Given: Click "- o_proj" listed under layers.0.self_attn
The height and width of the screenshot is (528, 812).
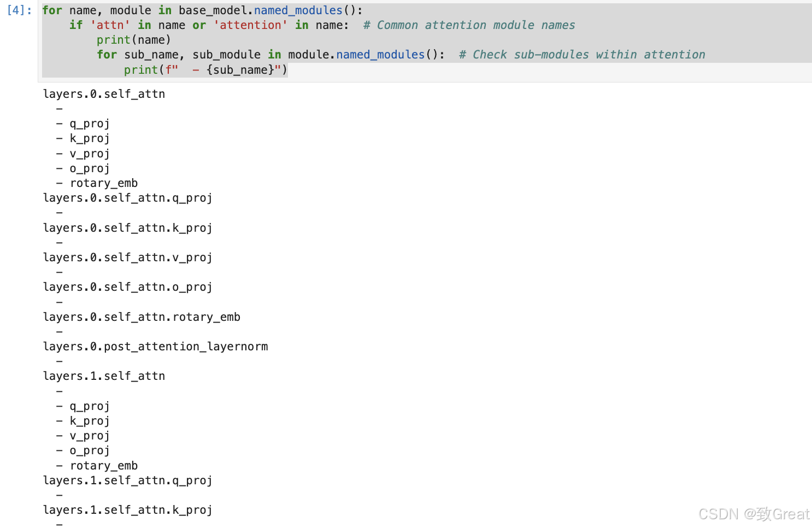Looking at the screenshot, I should [83, 168].
